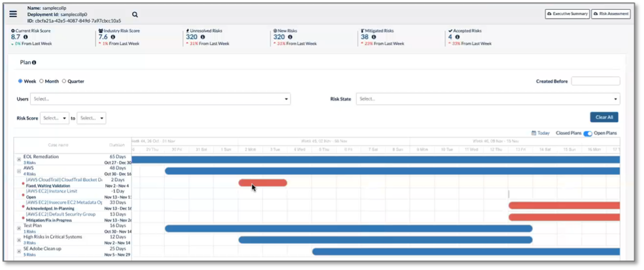Click info icon beside Industry Risk Score

coord(113,37)
